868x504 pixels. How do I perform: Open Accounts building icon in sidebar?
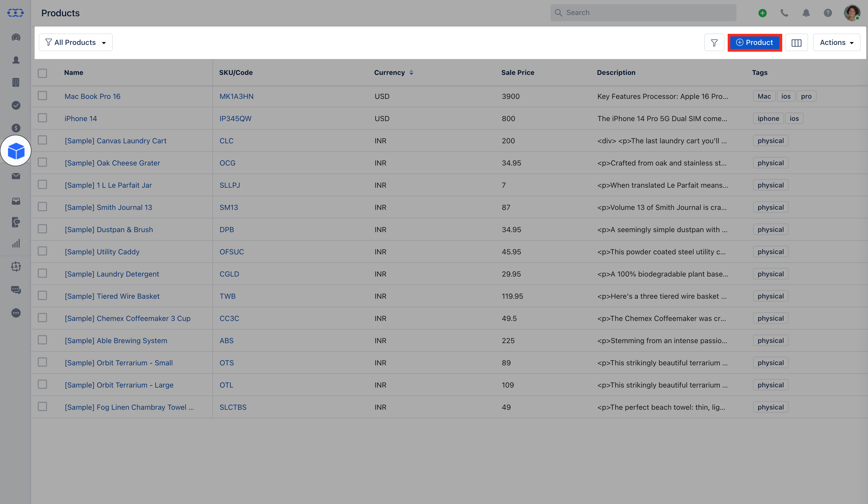point(16,82)
